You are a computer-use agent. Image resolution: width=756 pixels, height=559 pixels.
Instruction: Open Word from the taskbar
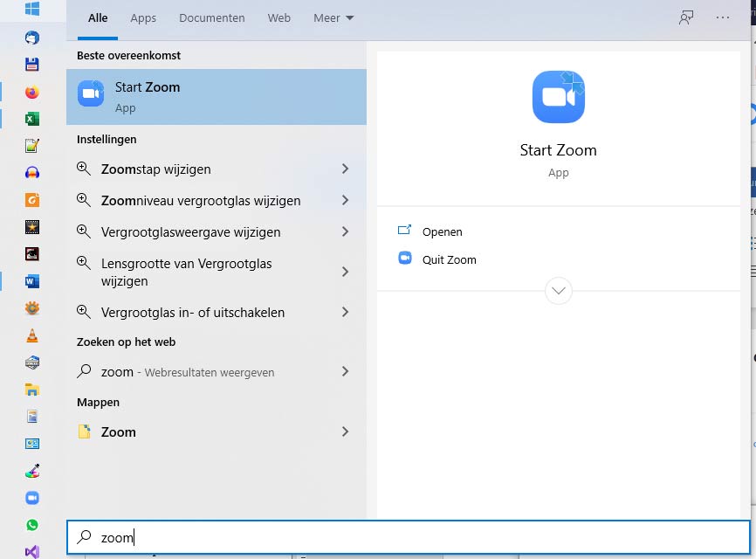pos(32,280)
